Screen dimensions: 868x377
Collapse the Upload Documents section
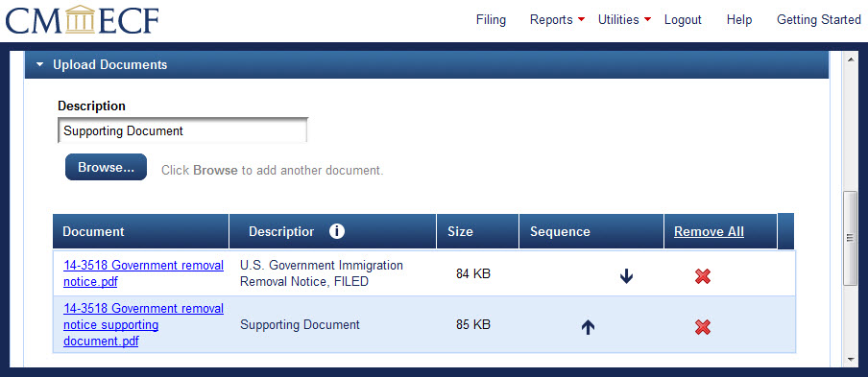(40, 64)
